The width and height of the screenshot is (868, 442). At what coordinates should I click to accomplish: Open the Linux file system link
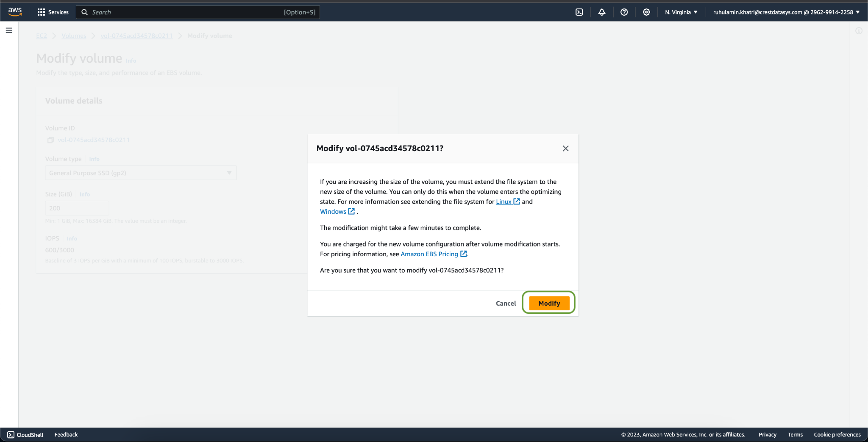click(x=508, y=202)
